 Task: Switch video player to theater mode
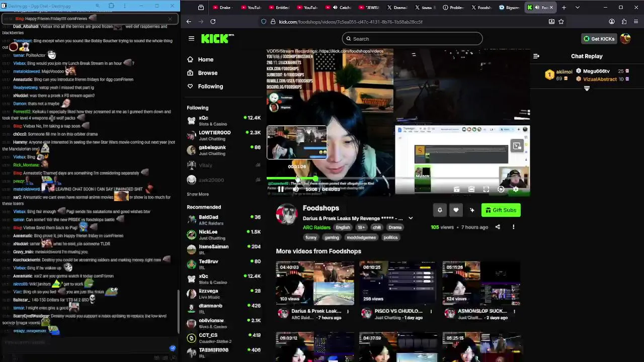pos(471,190)
